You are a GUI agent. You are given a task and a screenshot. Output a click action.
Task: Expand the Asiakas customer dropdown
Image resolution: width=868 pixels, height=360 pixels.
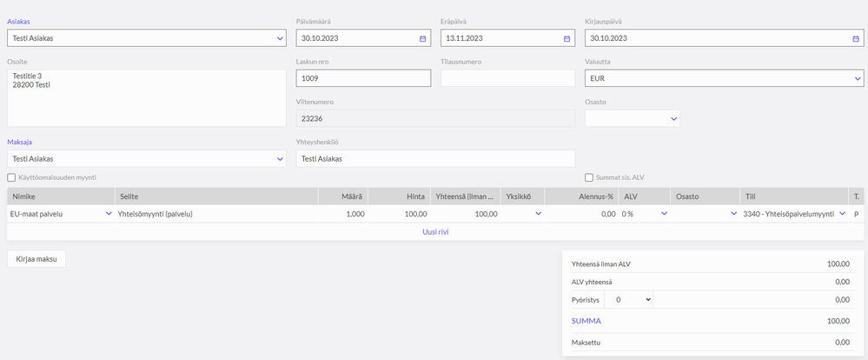pyautogui.click(x=280, y=39)
